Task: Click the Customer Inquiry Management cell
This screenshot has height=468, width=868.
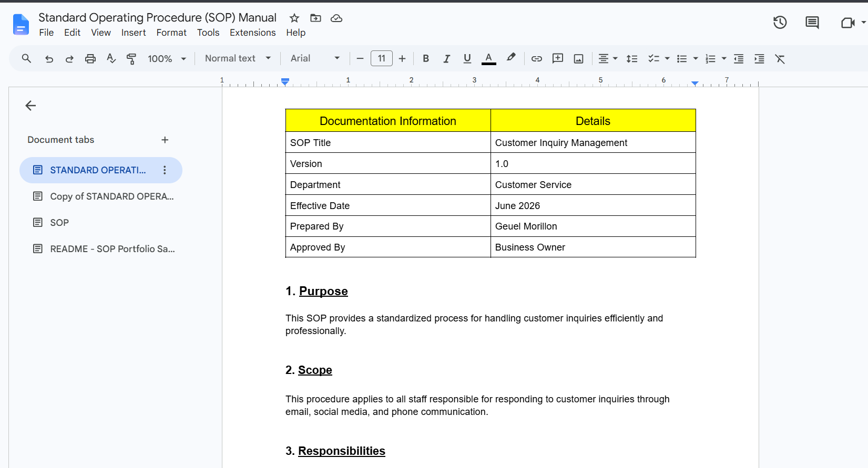Action: (x=593, y=142)
